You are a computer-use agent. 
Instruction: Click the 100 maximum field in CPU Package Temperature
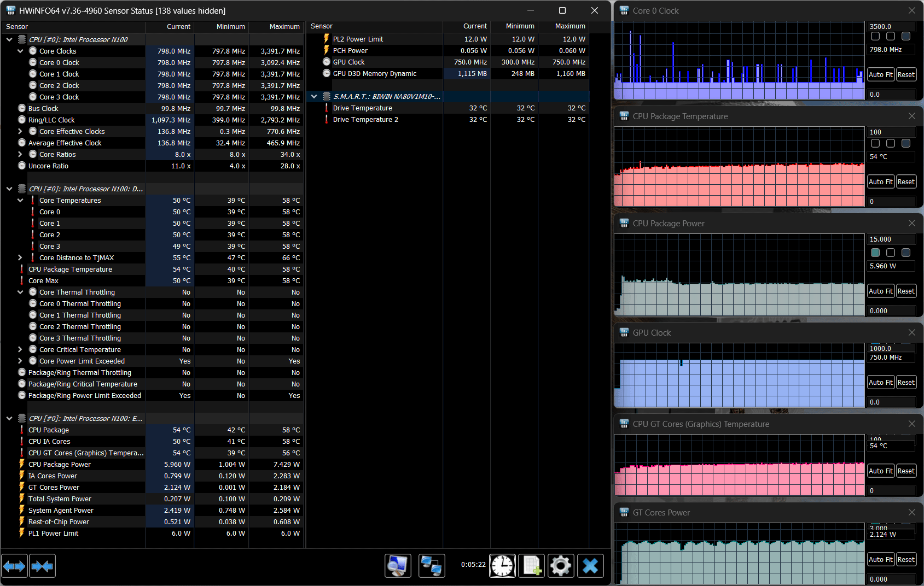[891, 132]
